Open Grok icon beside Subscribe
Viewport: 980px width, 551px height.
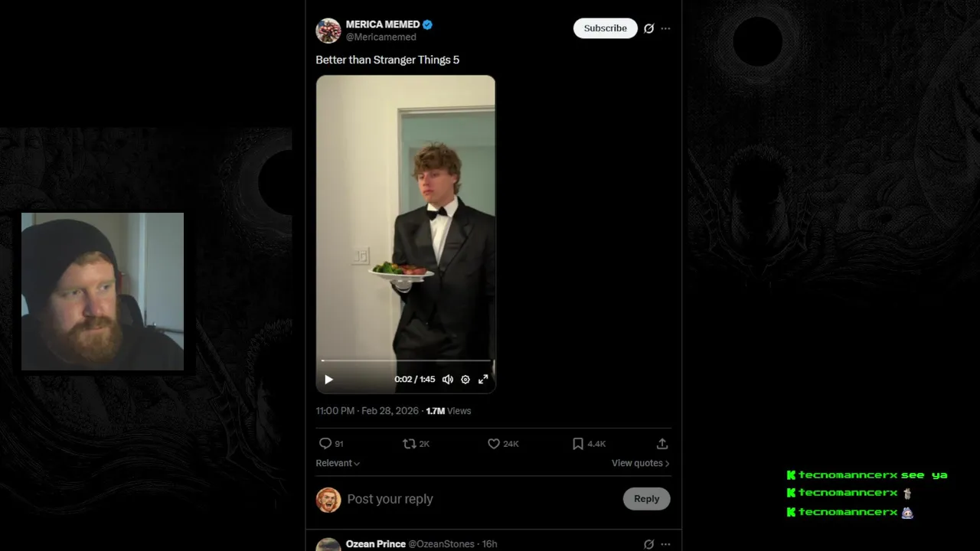pyautogui.click(x=648, y=28)
